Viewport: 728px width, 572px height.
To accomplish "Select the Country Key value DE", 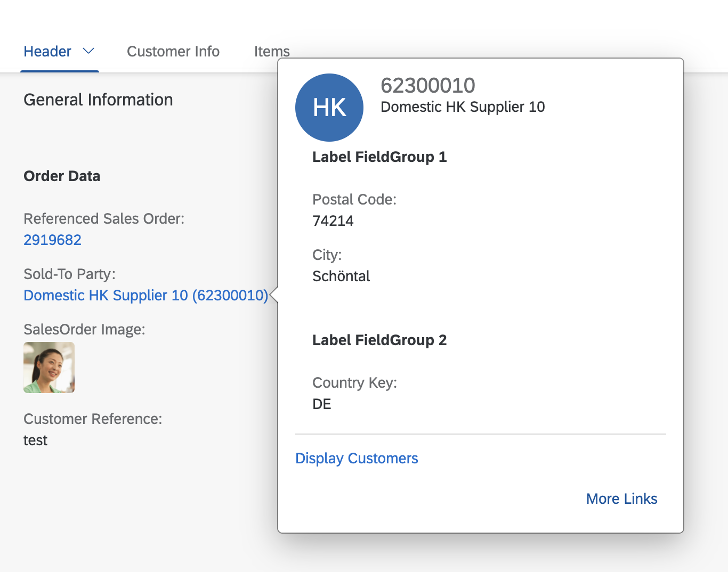I will click(x=322, y=404).
